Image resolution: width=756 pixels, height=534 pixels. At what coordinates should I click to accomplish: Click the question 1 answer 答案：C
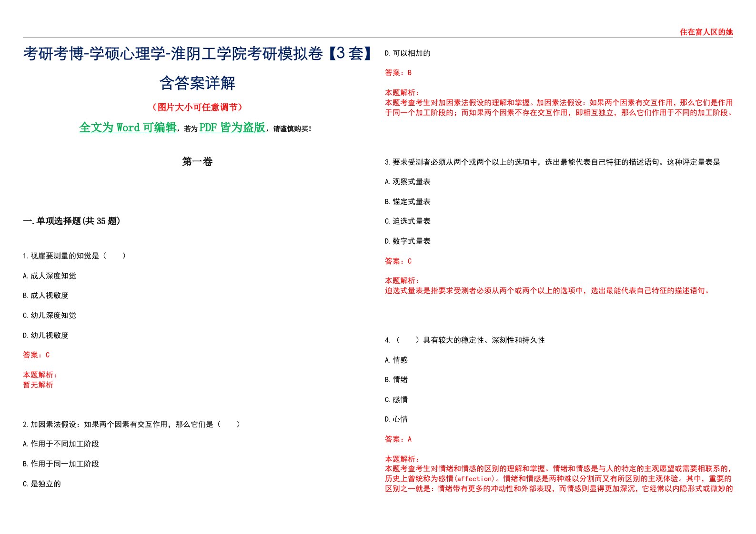pos(36,355)
